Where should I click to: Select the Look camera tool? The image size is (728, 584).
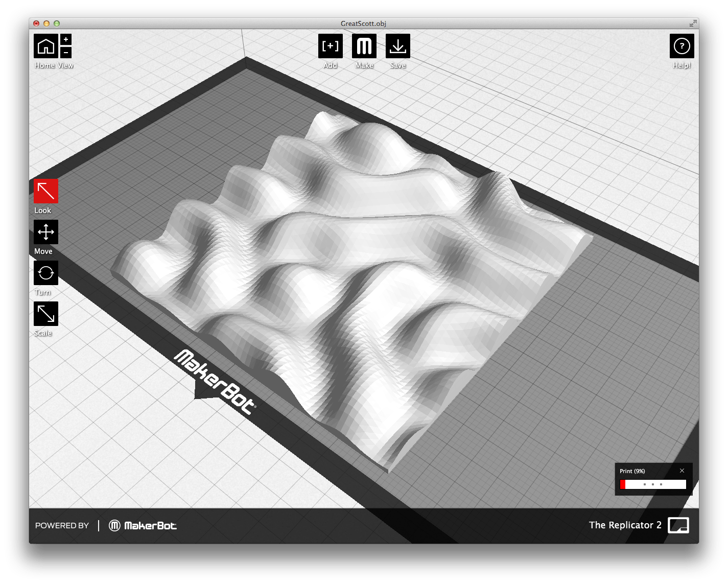pos(45,192)
